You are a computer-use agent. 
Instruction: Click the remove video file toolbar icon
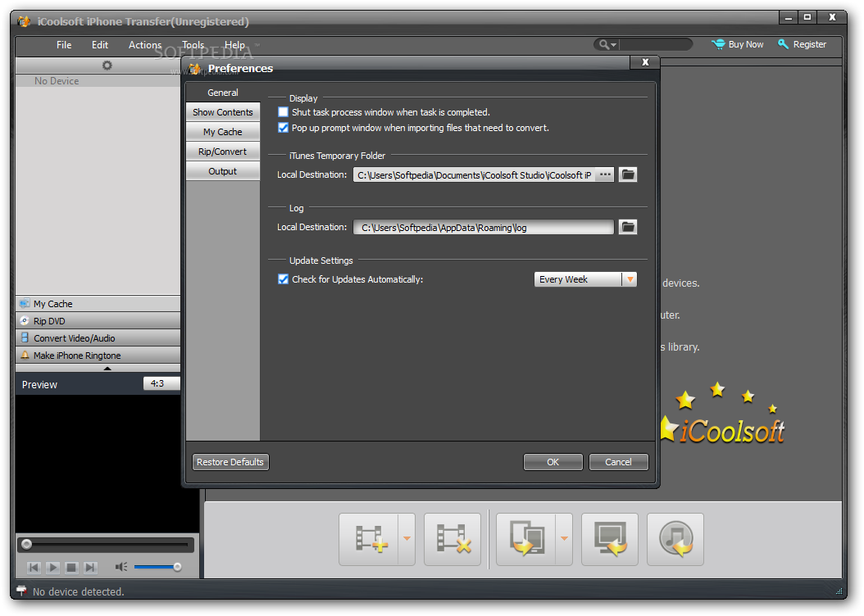click(x=452, y=539)
